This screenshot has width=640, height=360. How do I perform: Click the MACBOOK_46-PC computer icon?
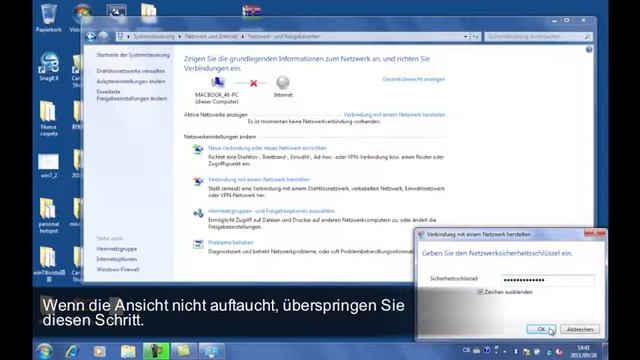(218, 83)
